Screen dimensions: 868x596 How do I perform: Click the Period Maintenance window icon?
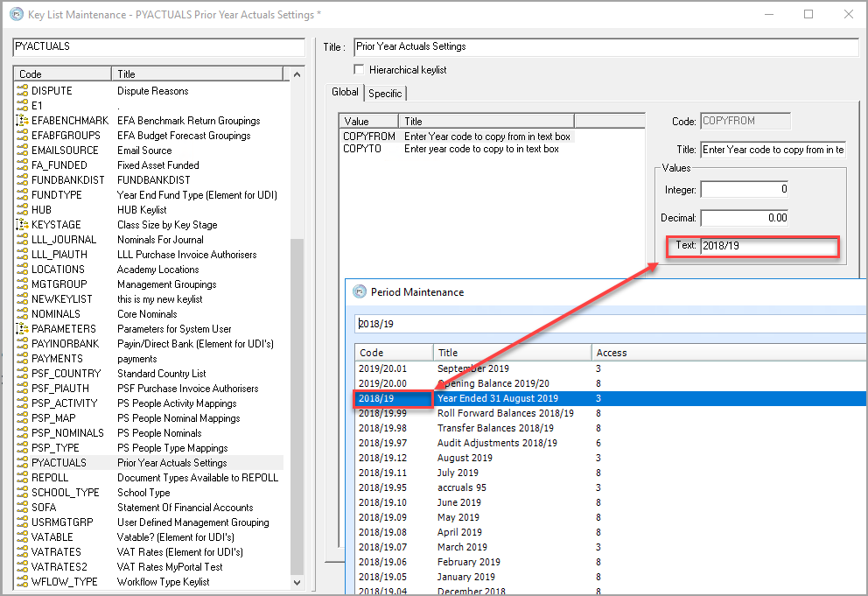point(360,292)
